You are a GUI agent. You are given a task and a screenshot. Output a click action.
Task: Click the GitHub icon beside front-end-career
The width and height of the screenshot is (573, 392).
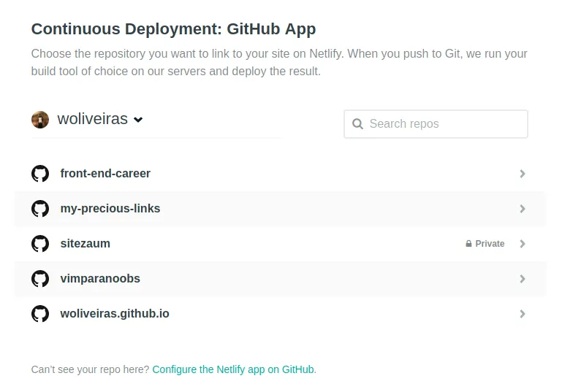(40, 174)
